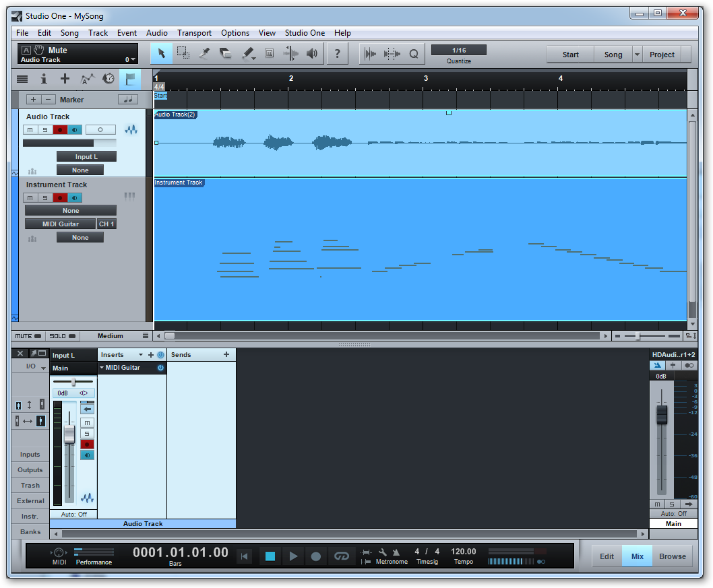Image resolution: width=713 pixels, height=588 pixels.
Task: Solo the Audio Track in track list
Action: [45, 130]
